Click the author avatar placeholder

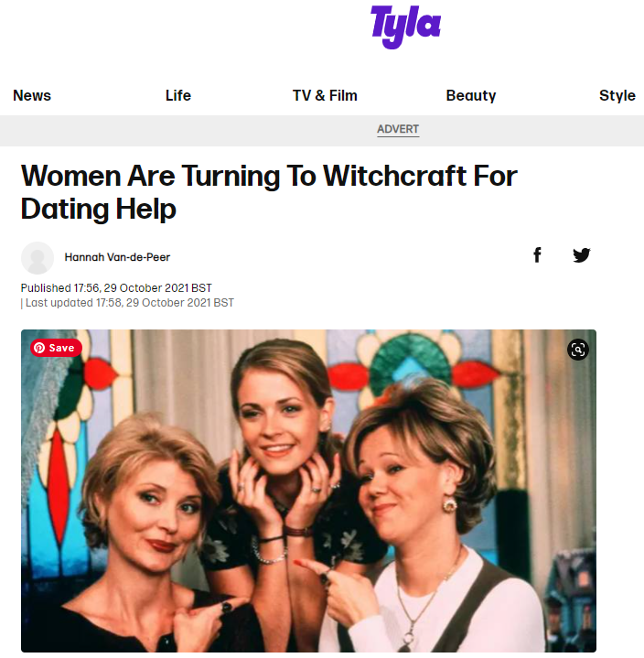pyautogui.click(x=38, y=258)
